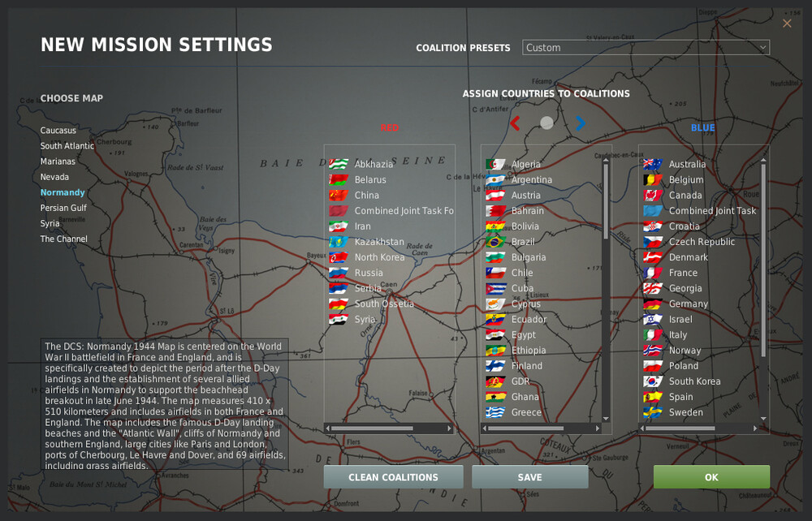Select Bahrain in the neutral list

click(x=527, y=210)
